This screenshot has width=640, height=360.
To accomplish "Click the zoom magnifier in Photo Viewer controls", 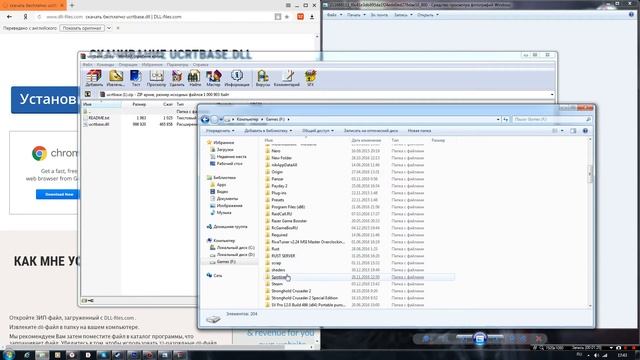I will tap(426, 339).
